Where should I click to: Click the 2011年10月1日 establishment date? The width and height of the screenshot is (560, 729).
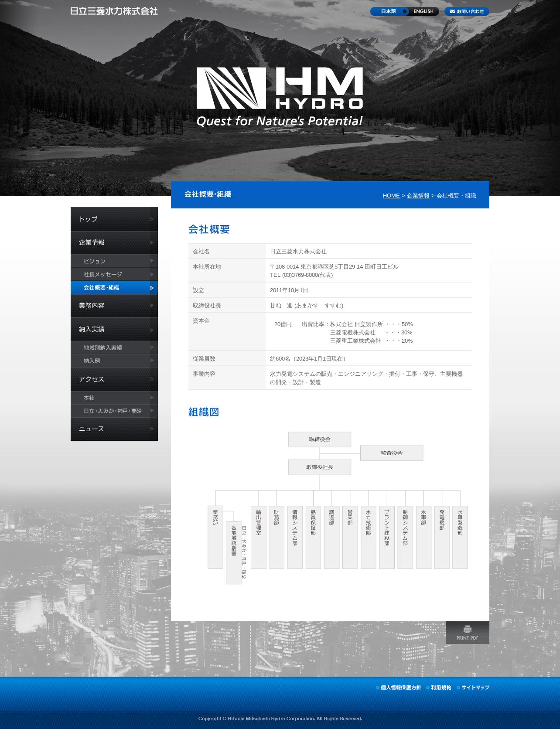[289, 290]
